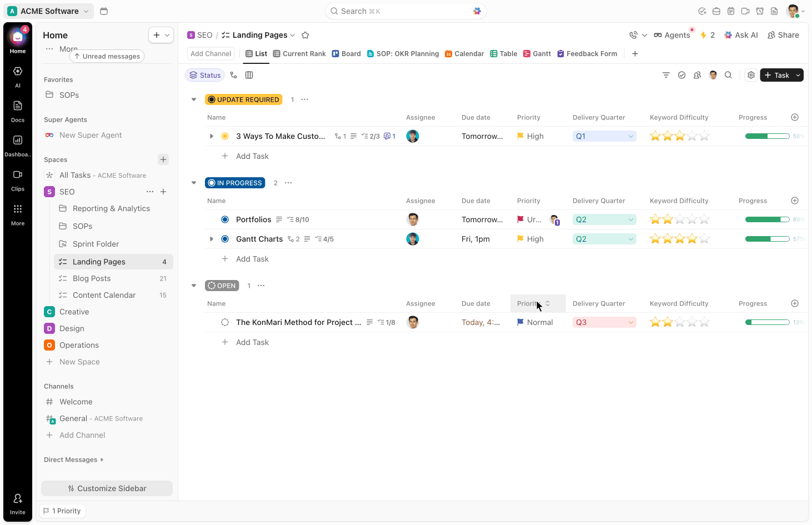Toggle the Status grouping pill
812x525 pixels.
tap(204, 74)
